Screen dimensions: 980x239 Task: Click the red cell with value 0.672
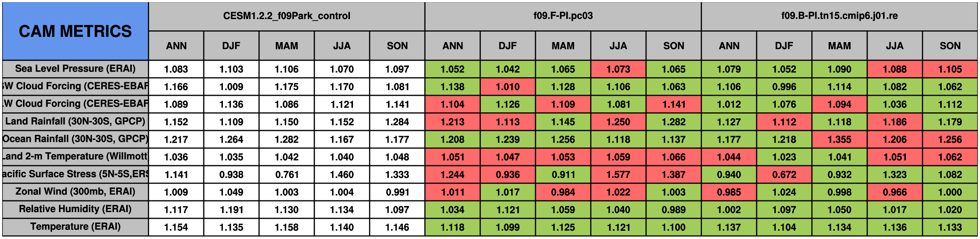tap(784, 174)
